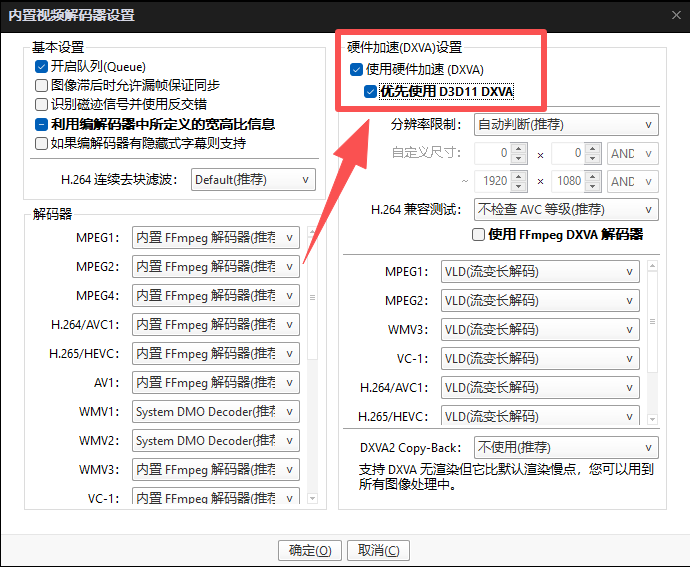Expand H.264 兼容测试 dropdown

click(x=565, y=209)
